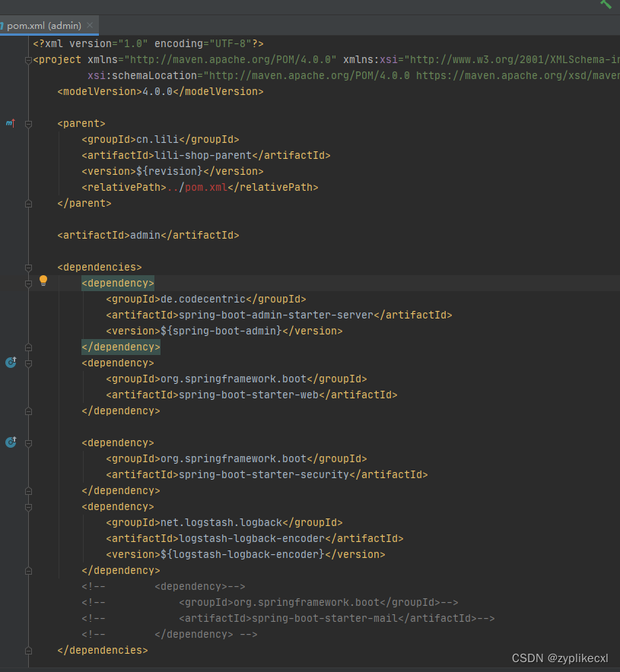Collapse the de.codecentric dependency block
The width and height of the screenshot is (620, 672).
point(28,283)
